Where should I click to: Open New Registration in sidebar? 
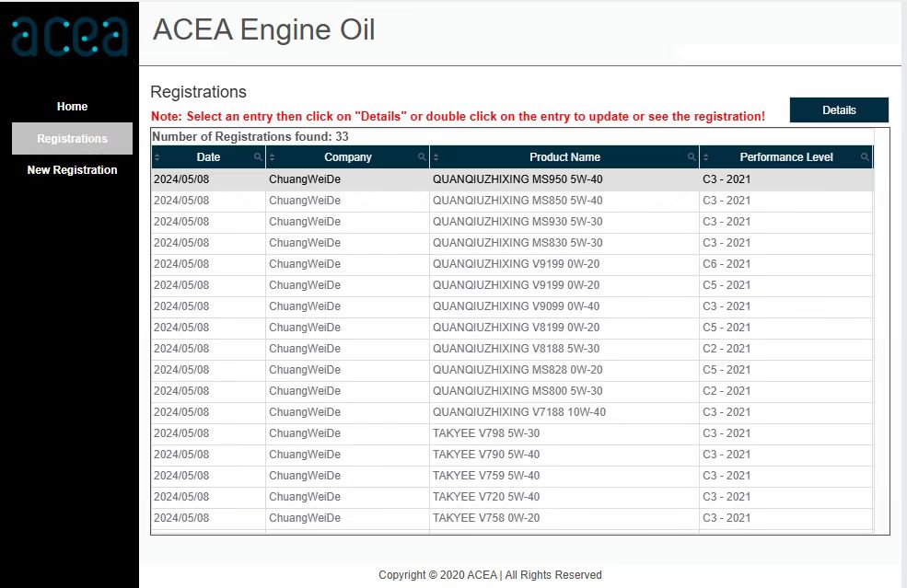73,170
